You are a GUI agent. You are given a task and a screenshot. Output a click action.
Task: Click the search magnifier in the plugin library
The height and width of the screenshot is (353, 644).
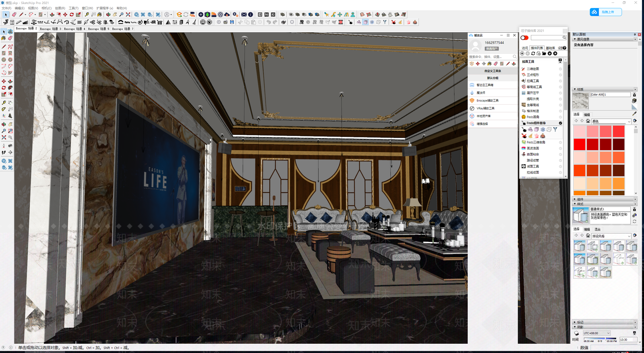click(564, 37)
